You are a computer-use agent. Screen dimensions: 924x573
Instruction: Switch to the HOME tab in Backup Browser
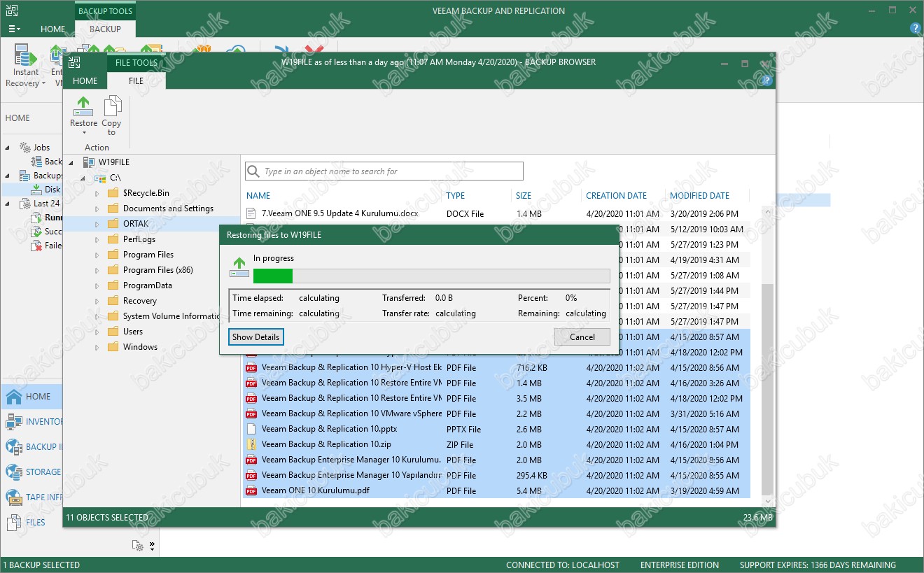click(85, 81)
